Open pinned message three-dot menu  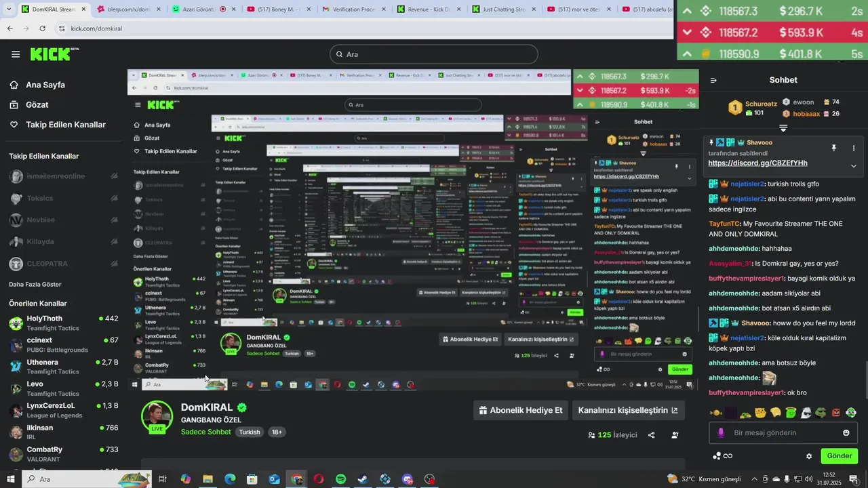pyautogui.click(x=854, y=148)
